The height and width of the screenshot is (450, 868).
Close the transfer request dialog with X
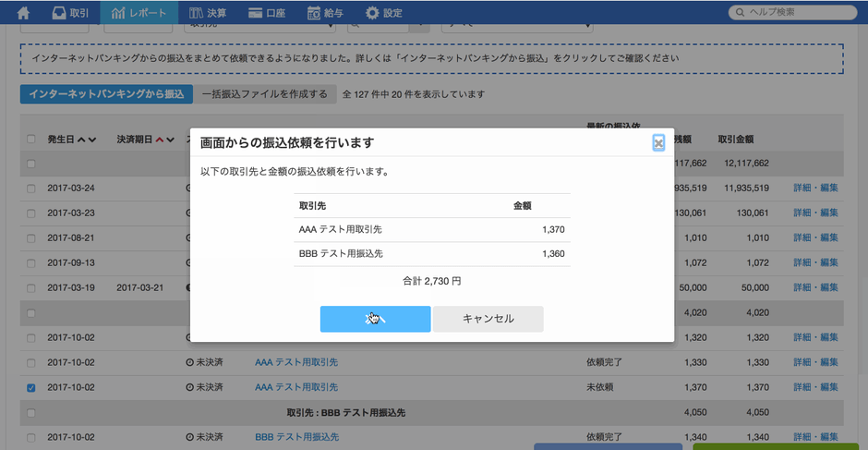(x=657, y=142)
